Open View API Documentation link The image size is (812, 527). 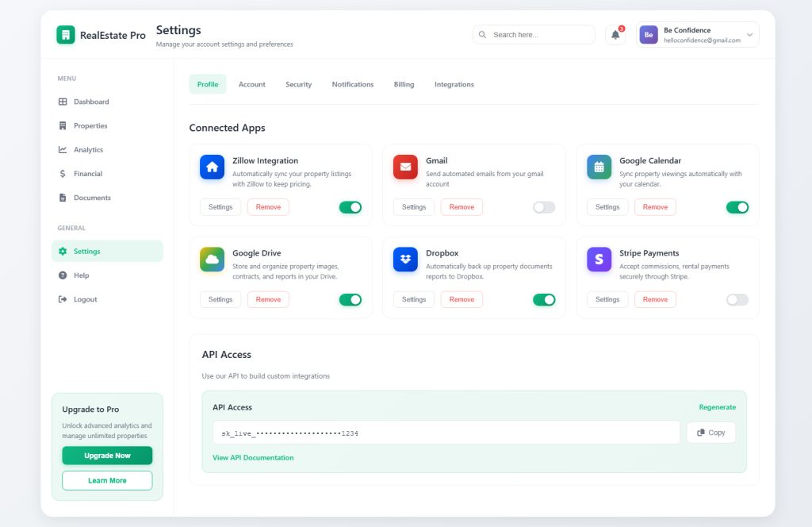pyautogui.click(x=253, y=458)
